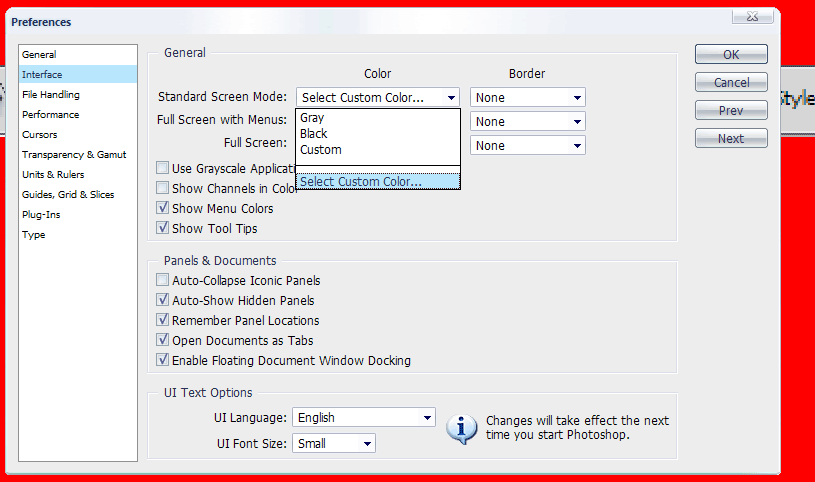Go to Next preferences page

[731, 139]
